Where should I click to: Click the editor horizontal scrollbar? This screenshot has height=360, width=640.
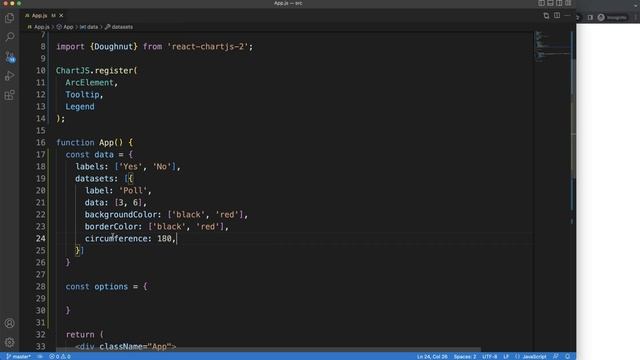coord(268,350)
